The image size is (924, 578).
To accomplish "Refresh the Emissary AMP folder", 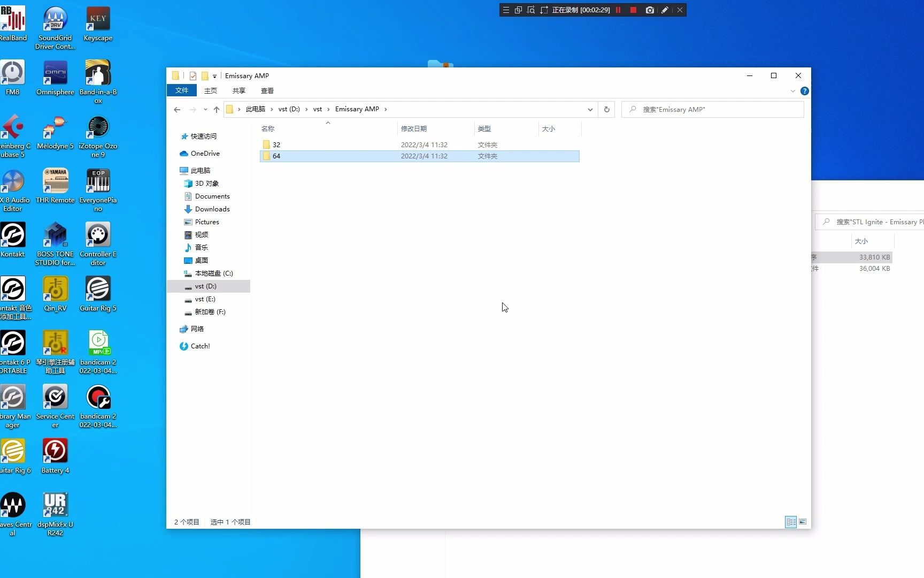I will tap(606, 110).
